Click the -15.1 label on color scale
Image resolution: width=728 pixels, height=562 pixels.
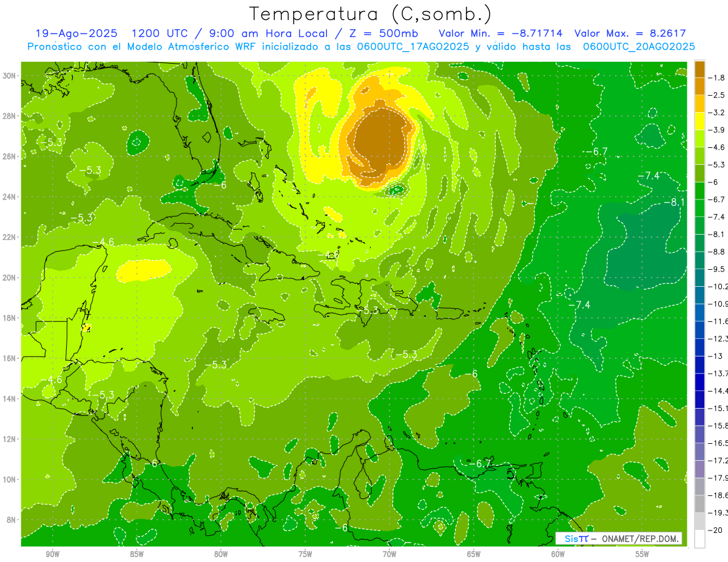click(718, 409)
